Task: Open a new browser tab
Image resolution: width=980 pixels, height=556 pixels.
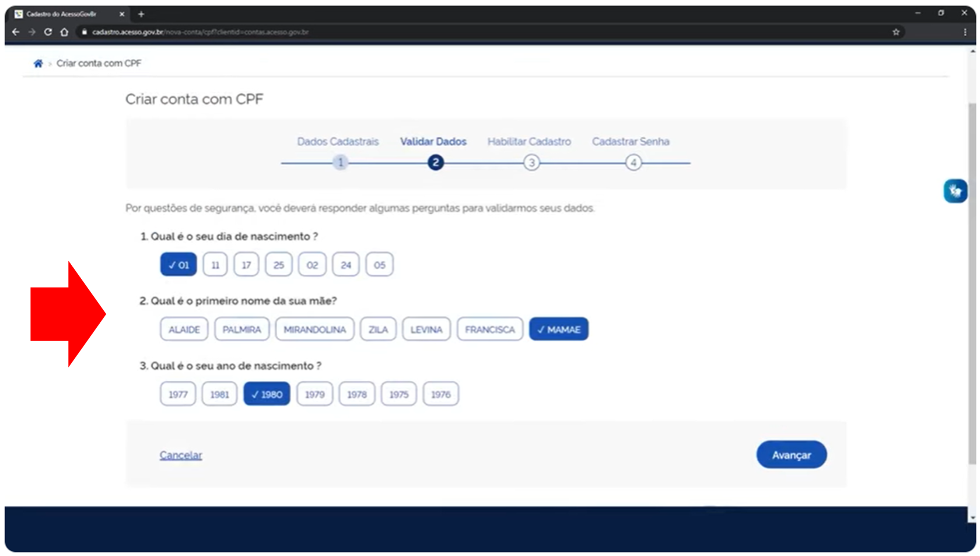Action: click(141, 14)
